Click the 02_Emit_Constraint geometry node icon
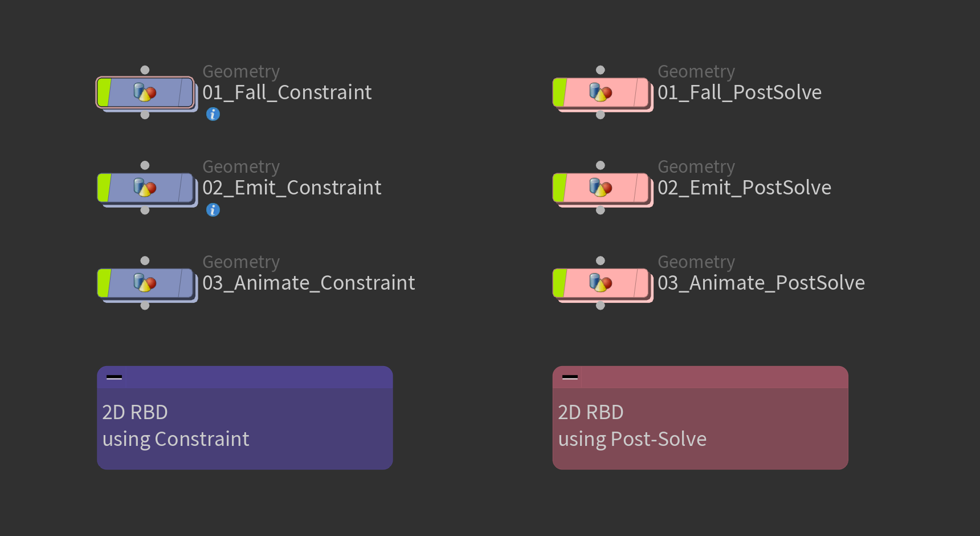 tap(145, 188)
